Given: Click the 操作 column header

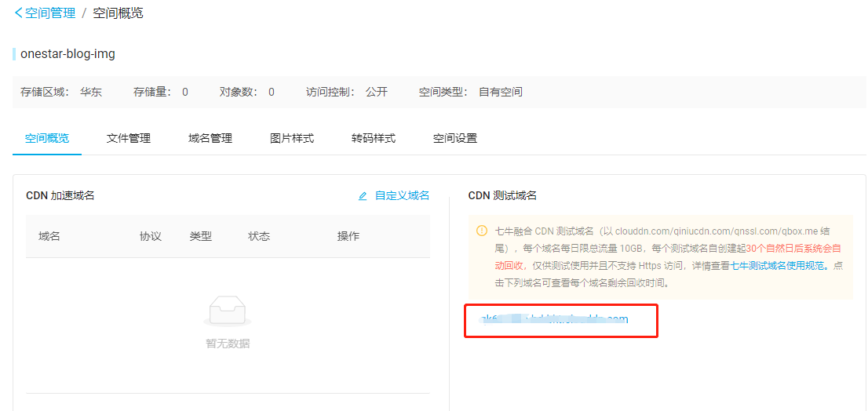Looking at the screenshot, I should click(348, 236).
